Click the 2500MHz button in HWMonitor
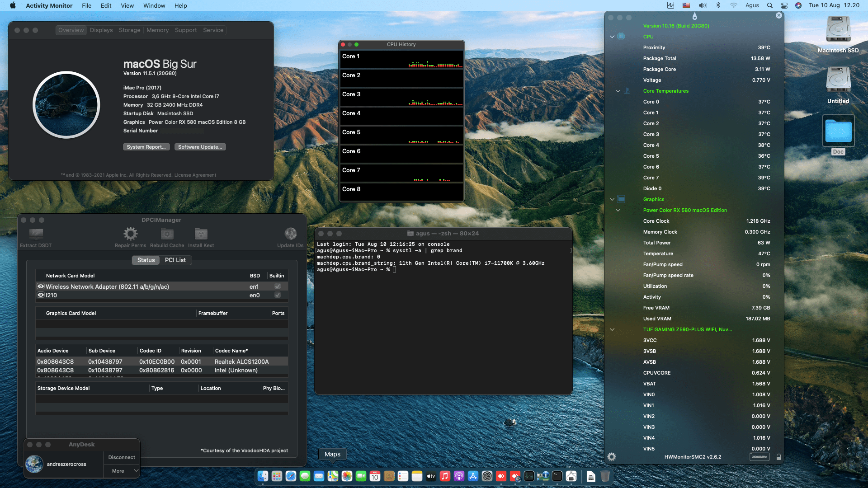Screen dimensions: 868x488 (759, 457)
